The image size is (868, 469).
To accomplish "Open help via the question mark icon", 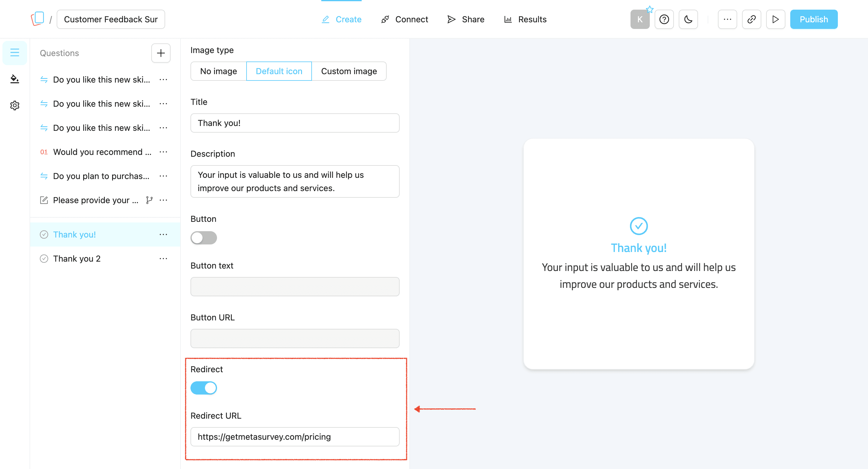I will (664, 19).
